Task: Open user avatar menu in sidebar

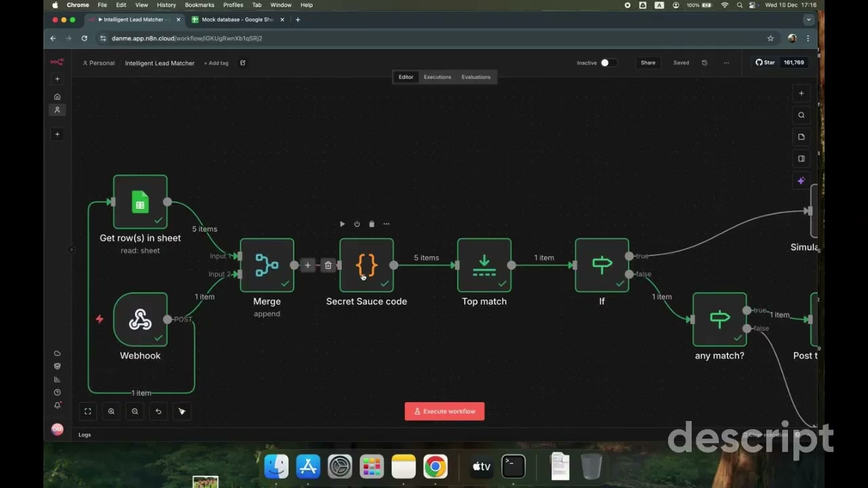Action: [x=57, y=430]
